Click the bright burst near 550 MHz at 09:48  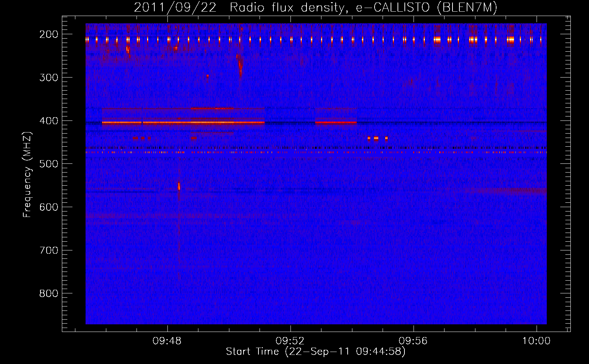click(179, 186)
